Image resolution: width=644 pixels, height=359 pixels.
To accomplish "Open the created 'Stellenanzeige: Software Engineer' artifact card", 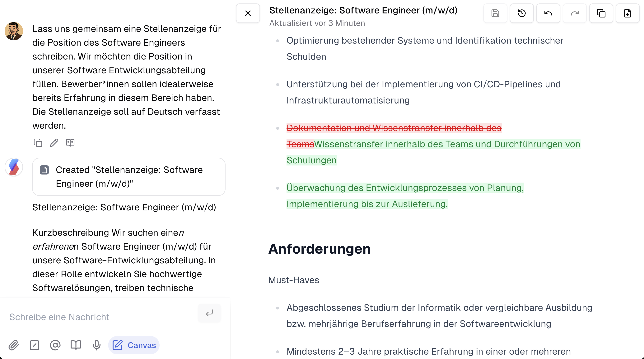I will click(128, 177).
